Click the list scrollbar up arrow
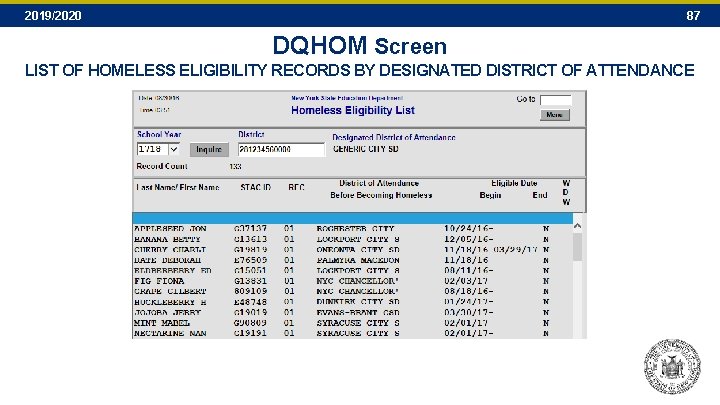The image size is (720, 405). pos(578,225)
